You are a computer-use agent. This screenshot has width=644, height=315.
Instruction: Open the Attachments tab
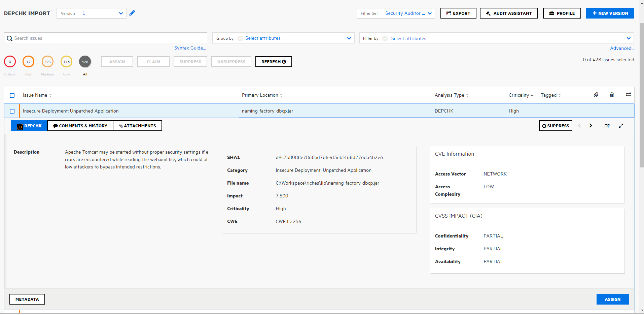click(137, 126)
